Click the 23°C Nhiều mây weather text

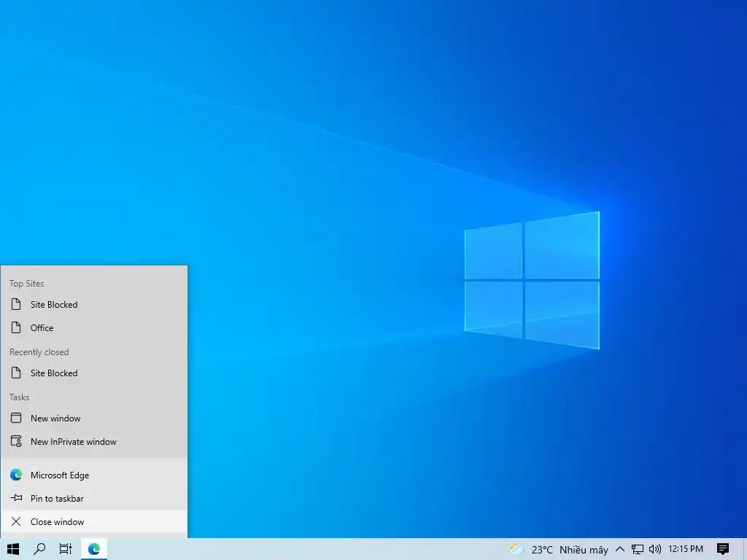(570, 550)
